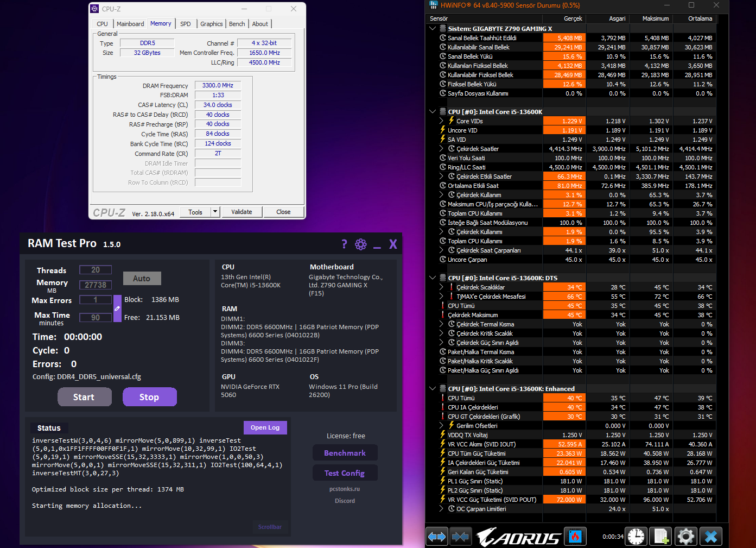This screenshot has width=756, height=548.
Task: Open help question mark in RAM Test Pro
Action: [x=344, y=244]
